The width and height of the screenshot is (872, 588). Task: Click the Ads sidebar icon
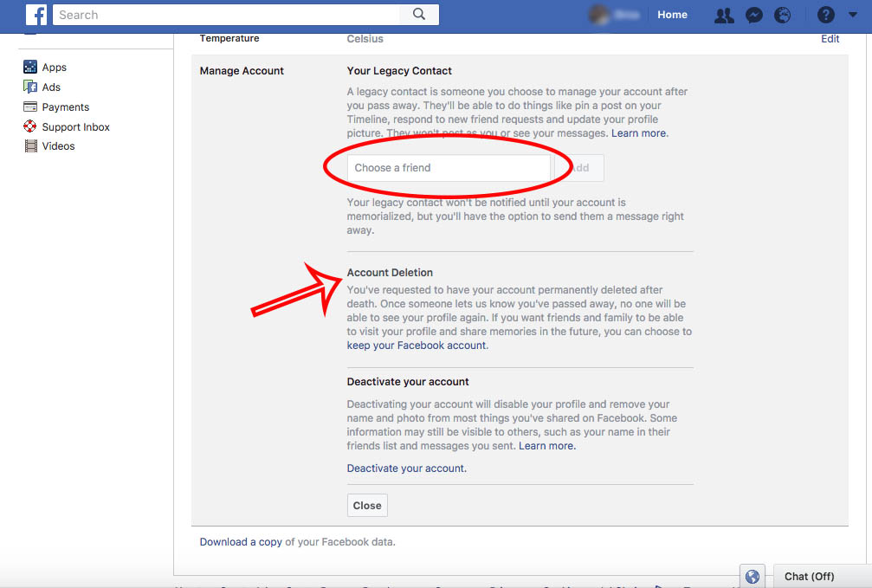tap(30, 87)
